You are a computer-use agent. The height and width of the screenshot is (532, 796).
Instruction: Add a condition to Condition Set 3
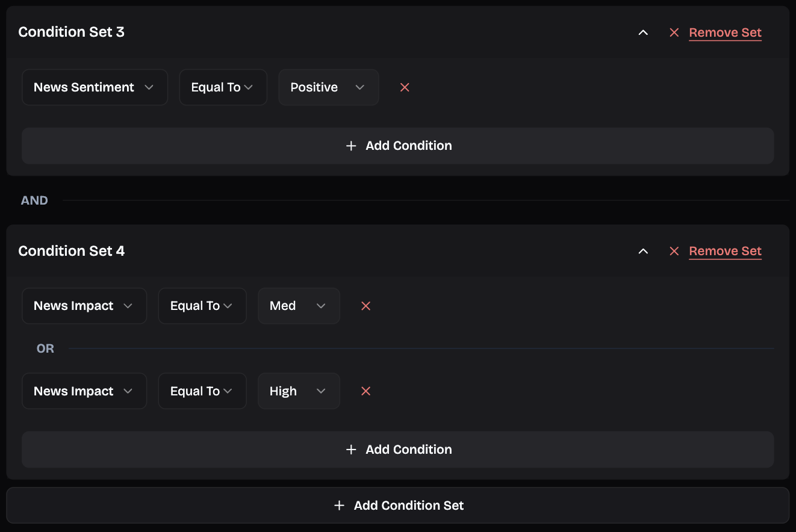(397, 146)
